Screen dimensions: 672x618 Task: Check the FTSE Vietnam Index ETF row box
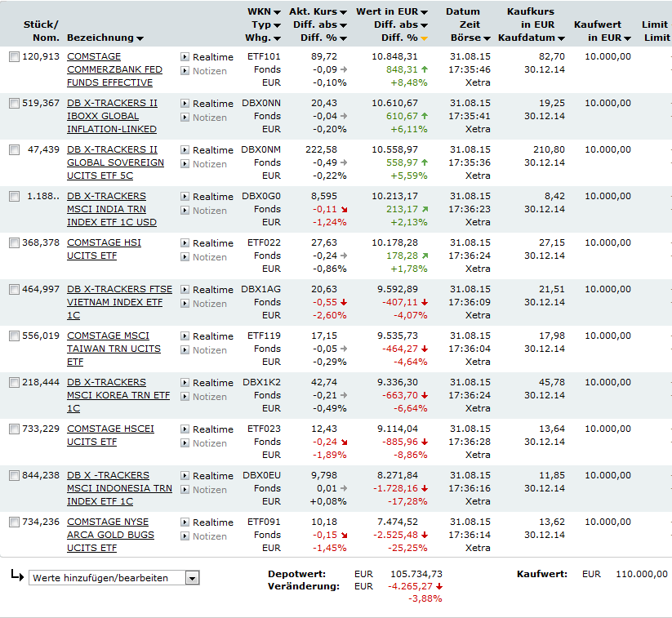pyautogui.click(x=14, y=289)
